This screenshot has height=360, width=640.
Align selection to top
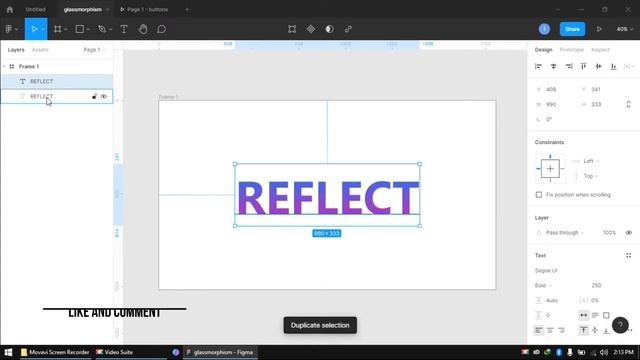tap(583, 66)
